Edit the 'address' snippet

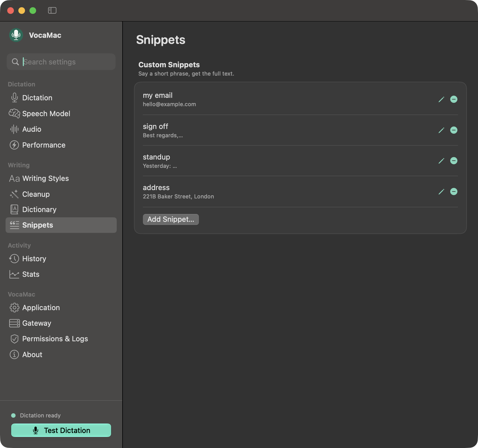tap(441, 192)
